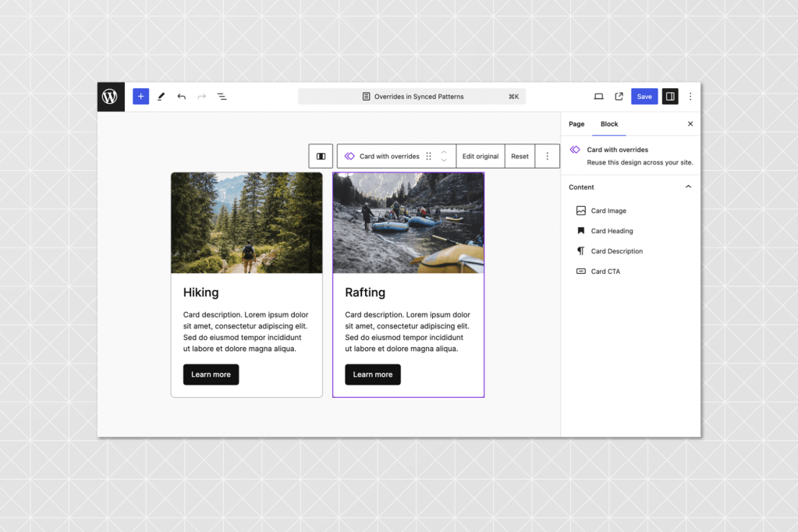This screenshot has width=798, height=532.
Task: Click the laptop preview device icon
Action: point(598,97)
